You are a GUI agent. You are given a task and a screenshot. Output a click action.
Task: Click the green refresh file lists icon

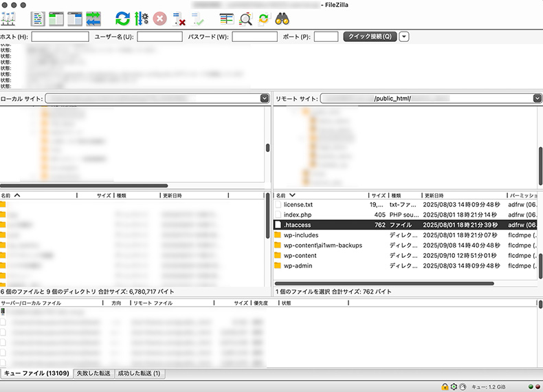(x=122, y=19)
